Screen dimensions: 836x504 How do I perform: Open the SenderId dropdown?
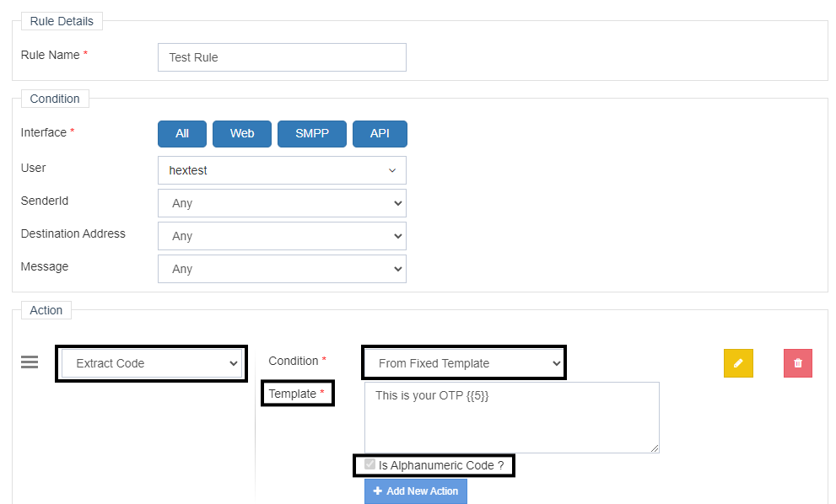pyautogui.click(x=282, y=203)
